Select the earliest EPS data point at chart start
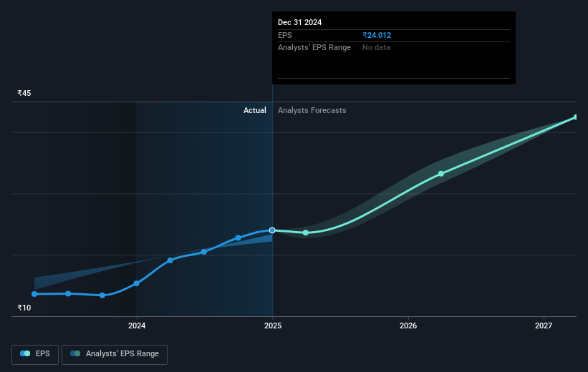Viewport: 588px width, 372px height. point(34,294)
